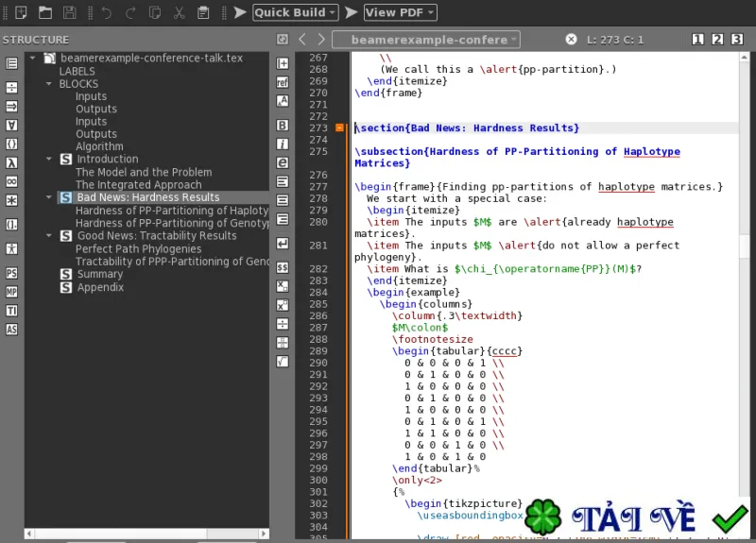
Task: Select Summary section in structure tree
Action: point(100,274)
